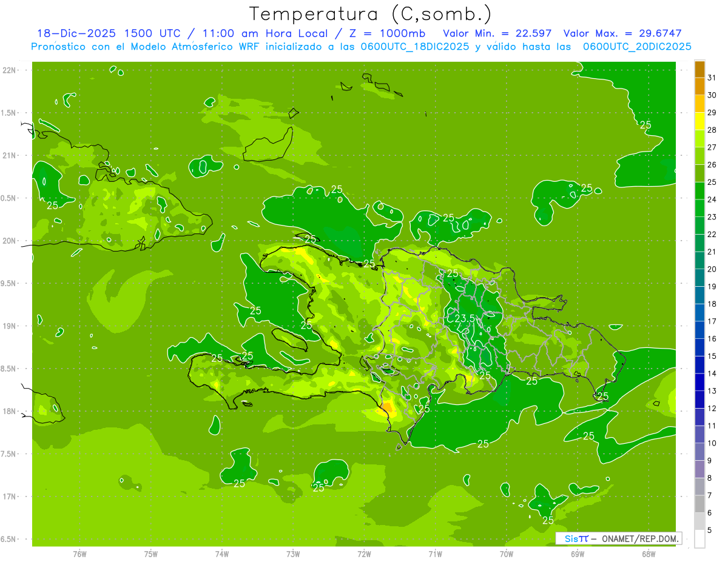Click the forecast end time "0600UTC_20DIC2025"
Screen dimensions: 728x562
pos(637,47)
